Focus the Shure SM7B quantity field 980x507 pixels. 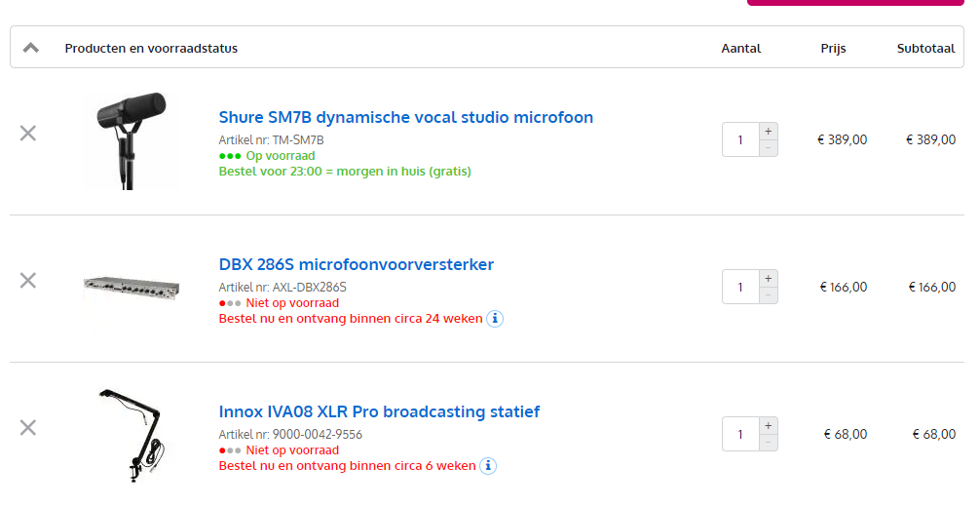pyautogui.click(x=740, y=139)
